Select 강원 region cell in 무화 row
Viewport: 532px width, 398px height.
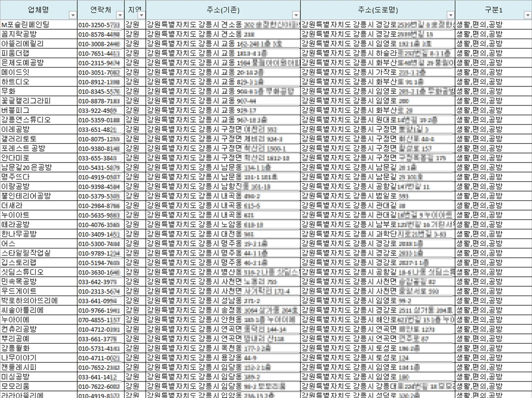pyautogui.click(x=135, y=91)
